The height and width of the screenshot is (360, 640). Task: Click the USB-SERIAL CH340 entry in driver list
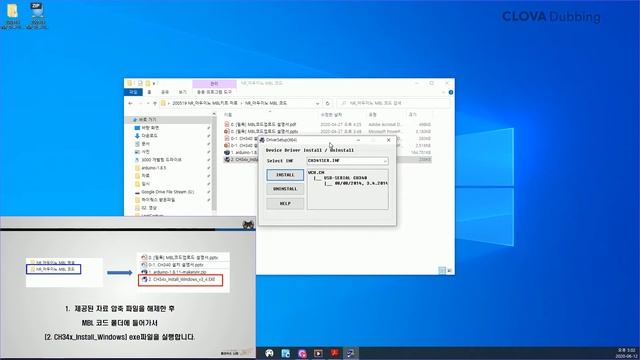pos(345,178)
